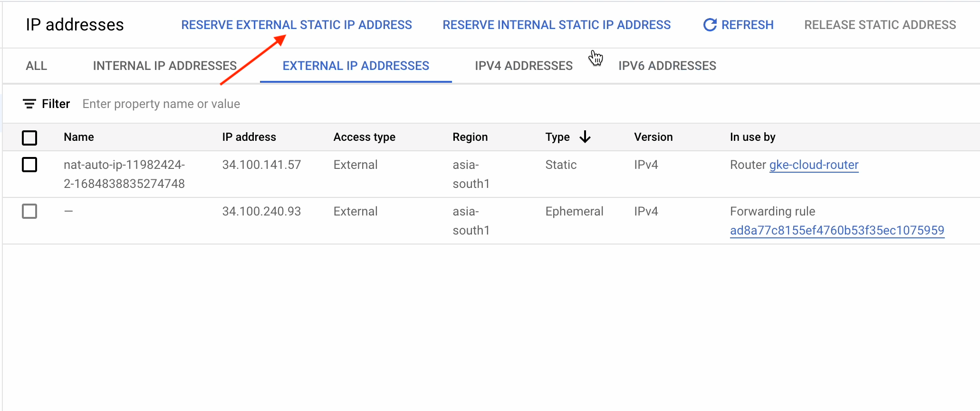
Task: Click Reserve External Static IP Address
Action: click(x=297, y=25)
